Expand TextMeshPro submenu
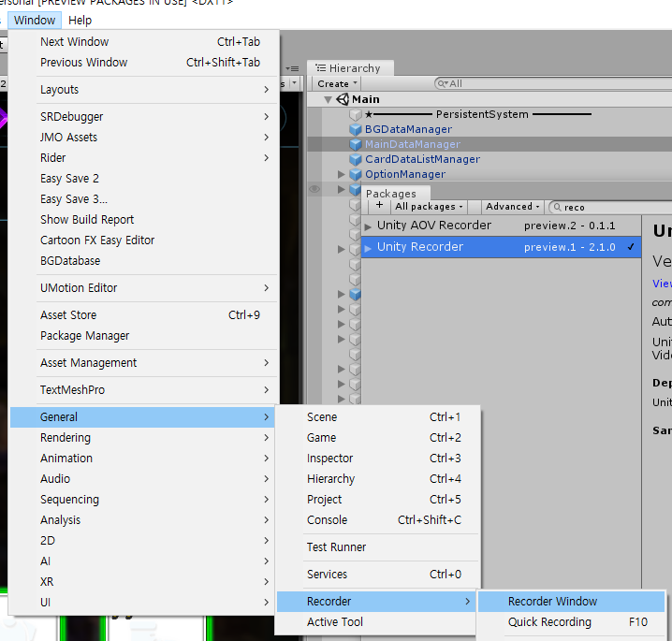Image resolution: width=672 pixels, height=641 pixels. click(143, 390)
